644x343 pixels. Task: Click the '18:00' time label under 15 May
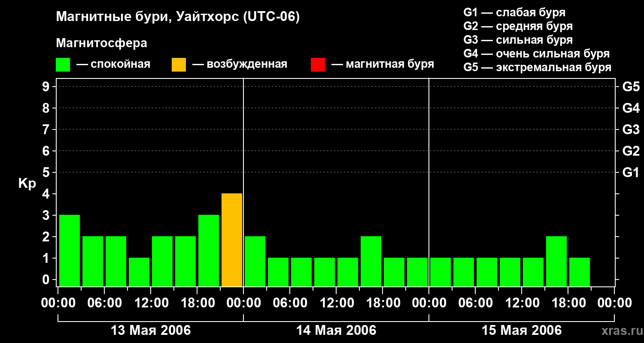pos(568,303)
